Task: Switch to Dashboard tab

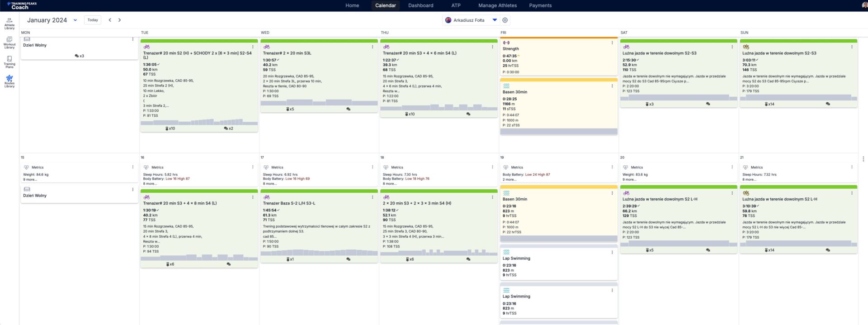Action: point(420,5)
